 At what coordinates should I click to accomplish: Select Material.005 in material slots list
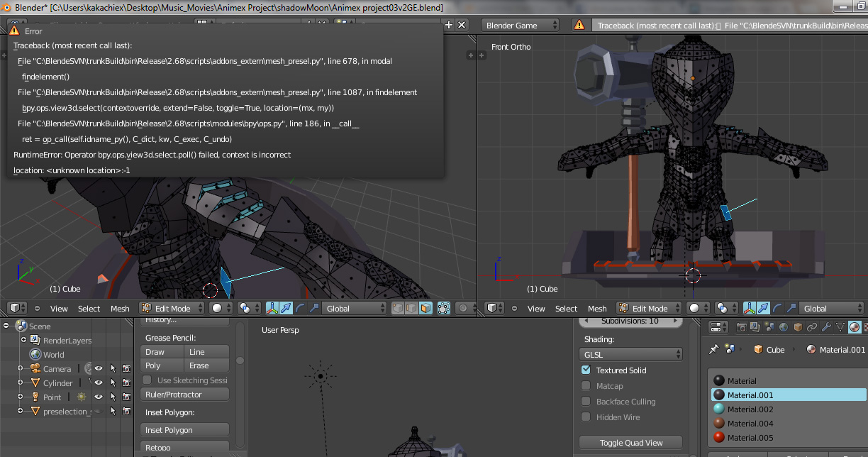click(x=789, y=437)
